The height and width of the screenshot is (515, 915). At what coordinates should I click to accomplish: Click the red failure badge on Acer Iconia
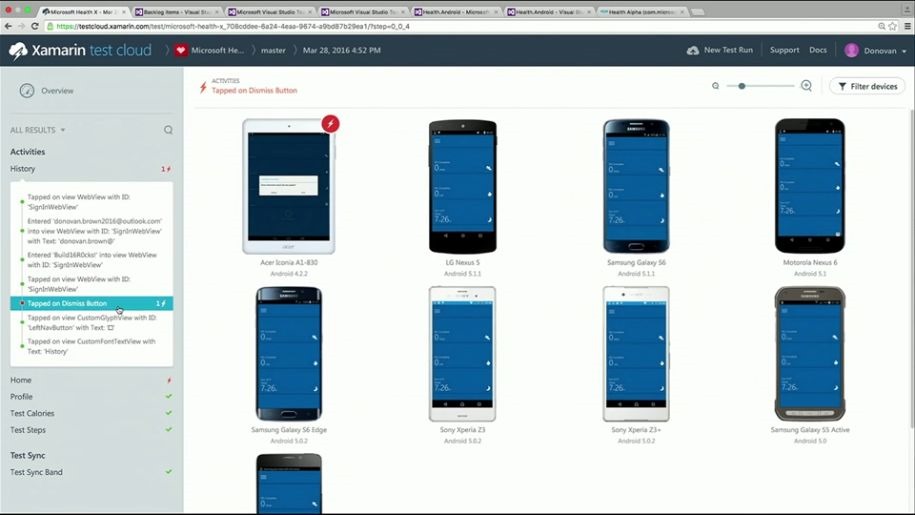[330, 124]
